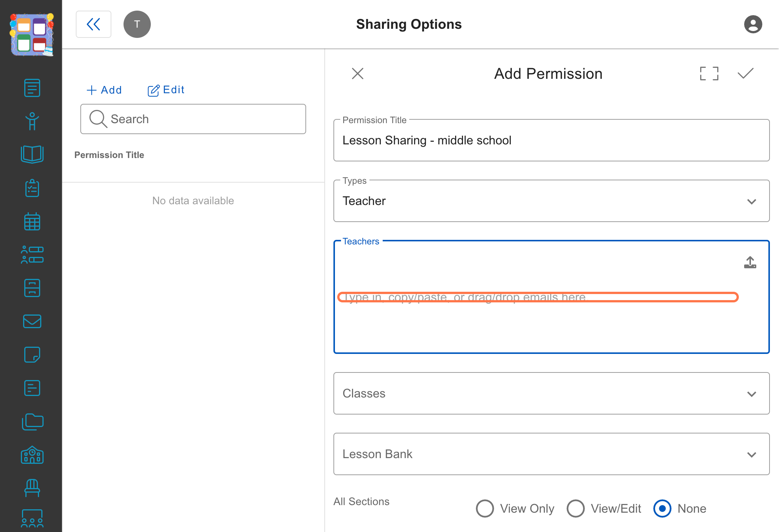Expand Add Permission panel to full screen
Image resolution: width=779 pixels, height=532 pixels.
pyautogui.click(x=709, y=74)
